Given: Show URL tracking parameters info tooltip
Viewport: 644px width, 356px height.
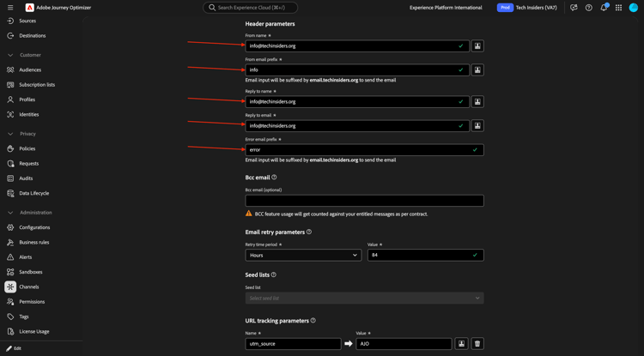Looking at the screenshot, I should [313, 320].
